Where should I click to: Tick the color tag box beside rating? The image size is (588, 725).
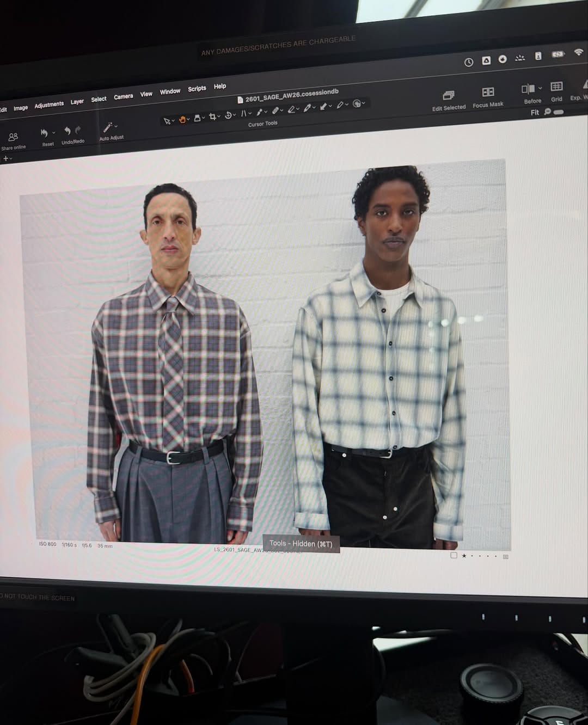pos(454,556)
